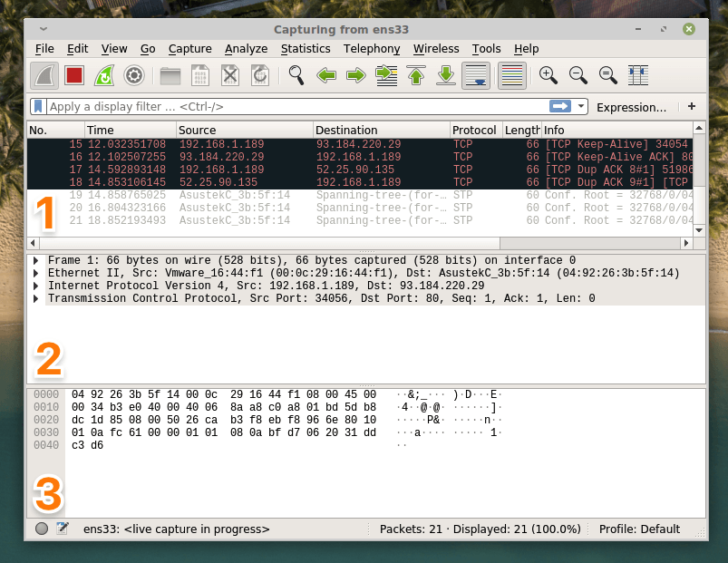Find a packet magnifier icon
728x563 pixels.
click(296, 75)
